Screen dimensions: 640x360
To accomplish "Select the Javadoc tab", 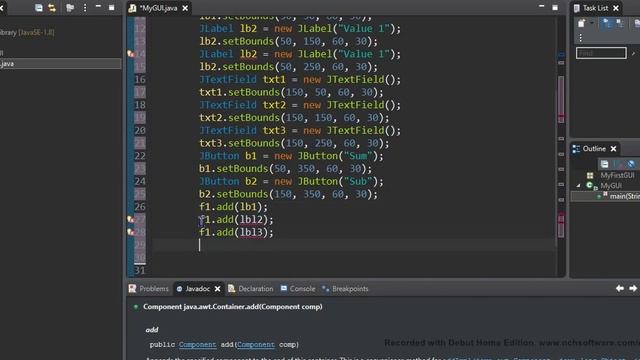I will tap(198, 289).
